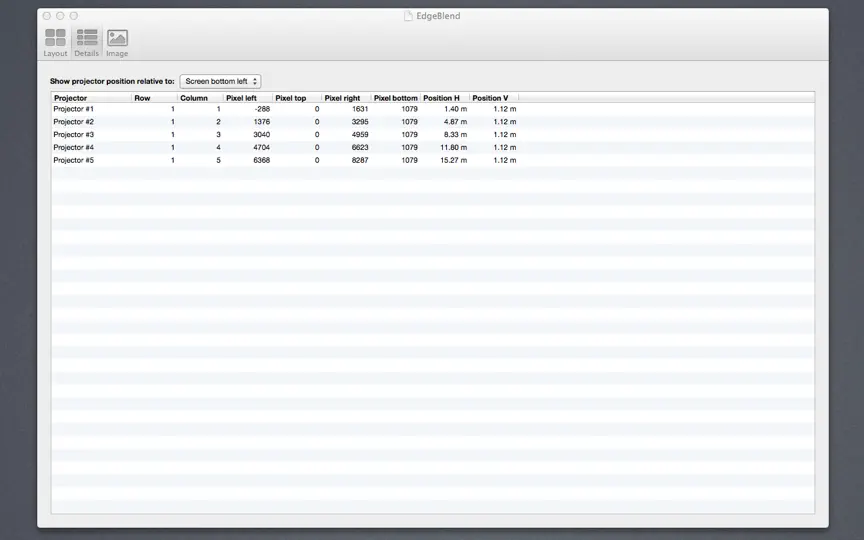
Task: Click the window title EdgeBlend
Action: click(438, 16)
